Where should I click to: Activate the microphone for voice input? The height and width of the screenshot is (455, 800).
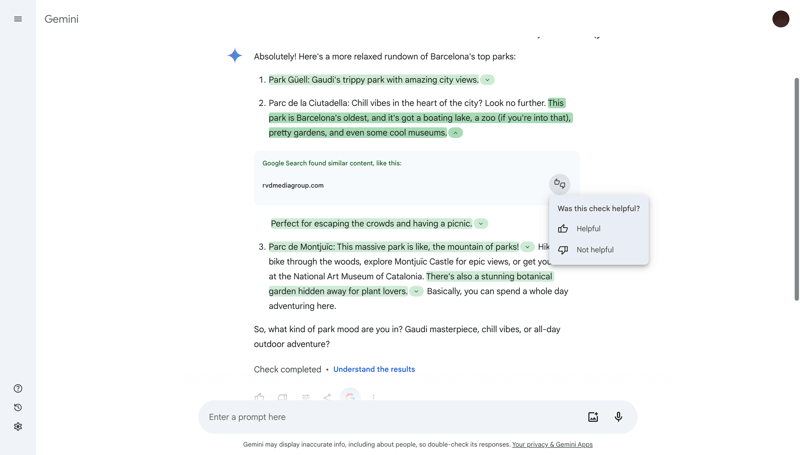click(618, 417)
